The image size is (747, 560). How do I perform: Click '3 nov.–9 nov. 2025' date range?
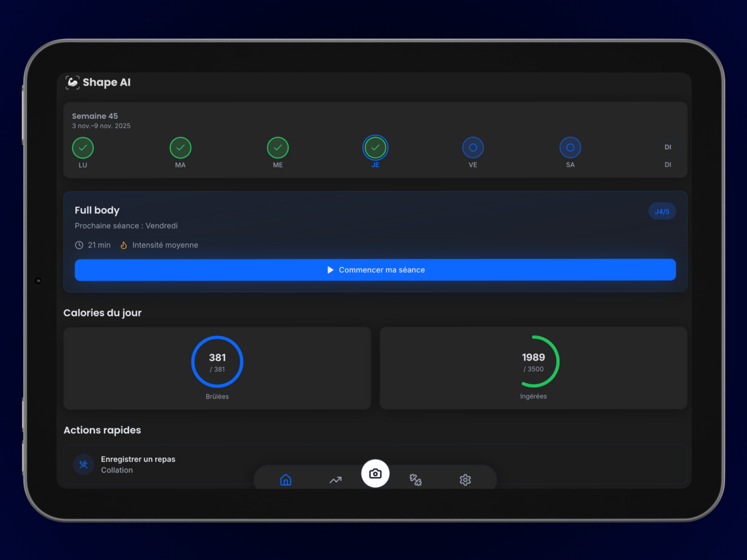pyautogui.click(x=101, y=126)
